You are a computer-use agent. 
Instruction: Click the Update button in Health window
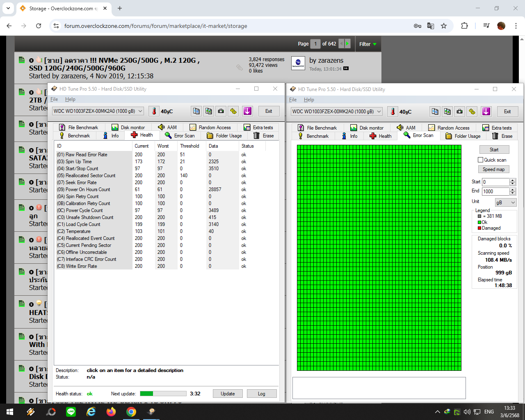pyautogui.click(x=228, y=394)
